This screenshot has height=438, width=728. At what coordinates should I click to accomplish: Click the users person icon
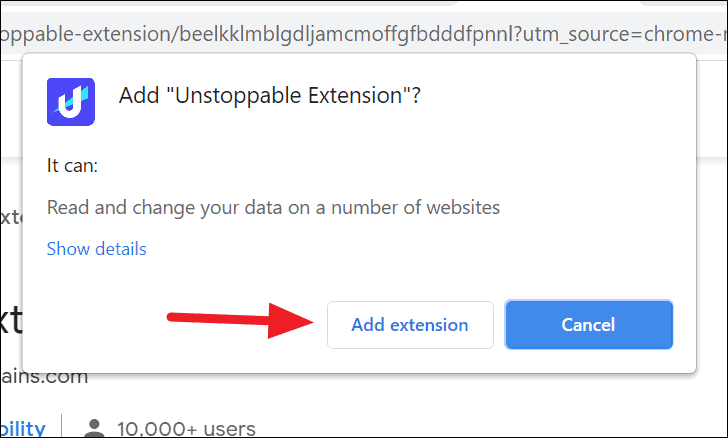point(95,428)
